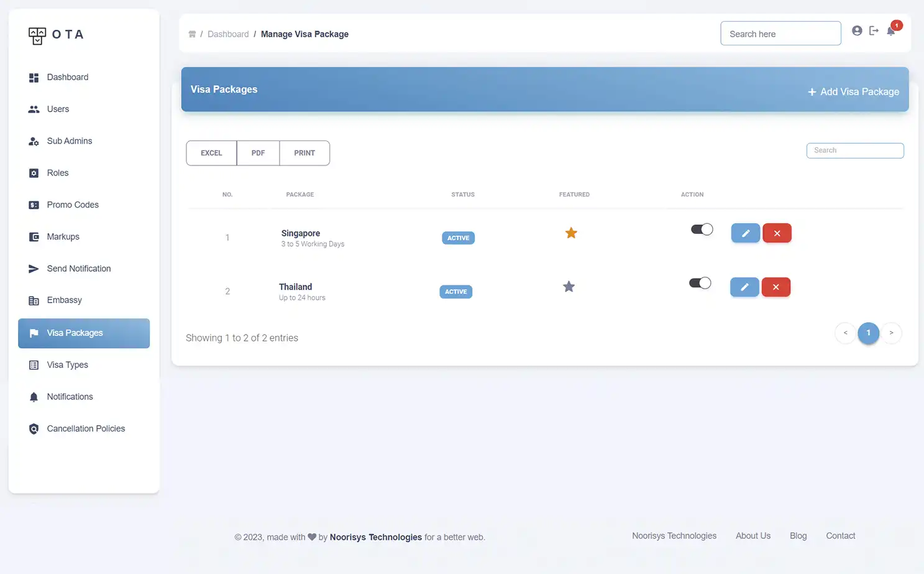Open Promo Codes from sidebar menu
This screenshot has width=924, height=574.
click(73, 205)
